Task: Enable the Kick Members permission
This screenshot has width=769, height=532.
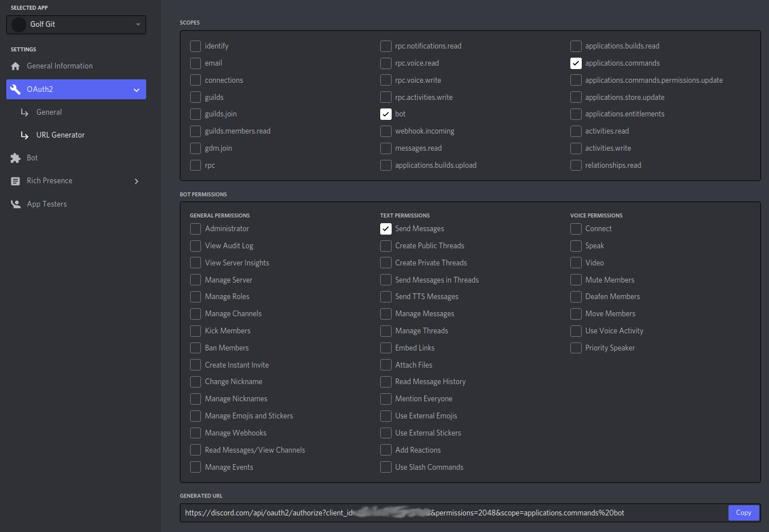Action: tap(196, 331)
